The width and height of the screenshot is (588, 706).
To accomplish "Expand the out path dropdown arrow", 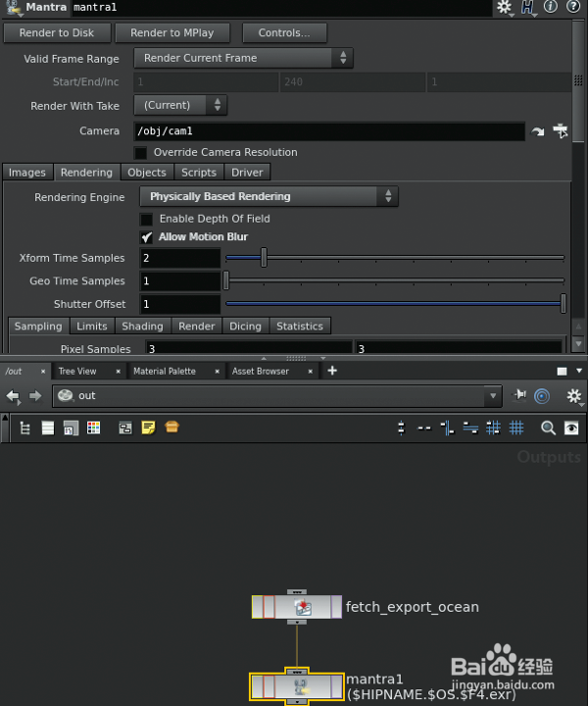I will 493,396.
